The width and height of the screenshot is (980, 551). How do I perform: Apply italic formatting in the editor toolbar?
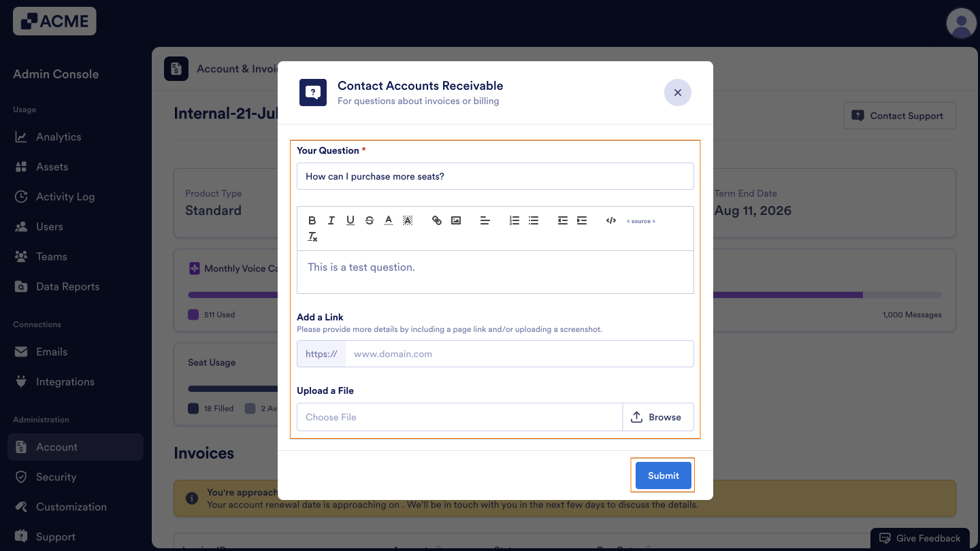coord(331,220)
